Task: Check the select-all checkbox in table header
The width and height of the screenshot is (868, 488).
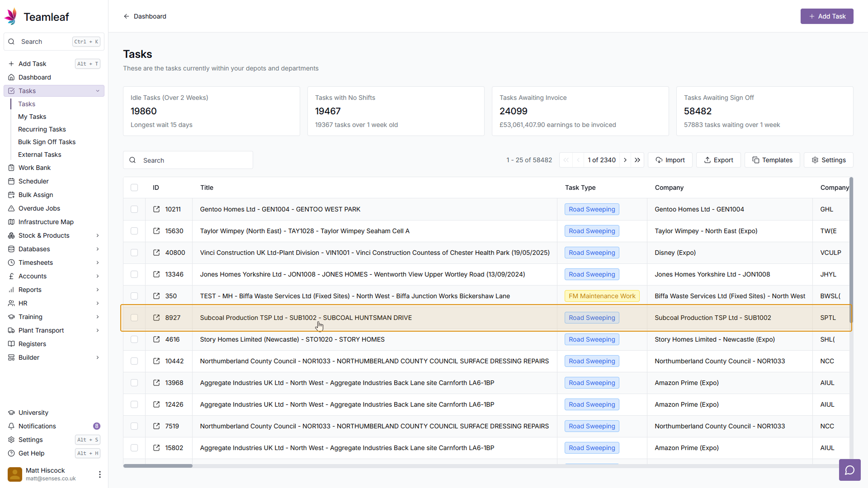Action: click(x=134, y=188)
